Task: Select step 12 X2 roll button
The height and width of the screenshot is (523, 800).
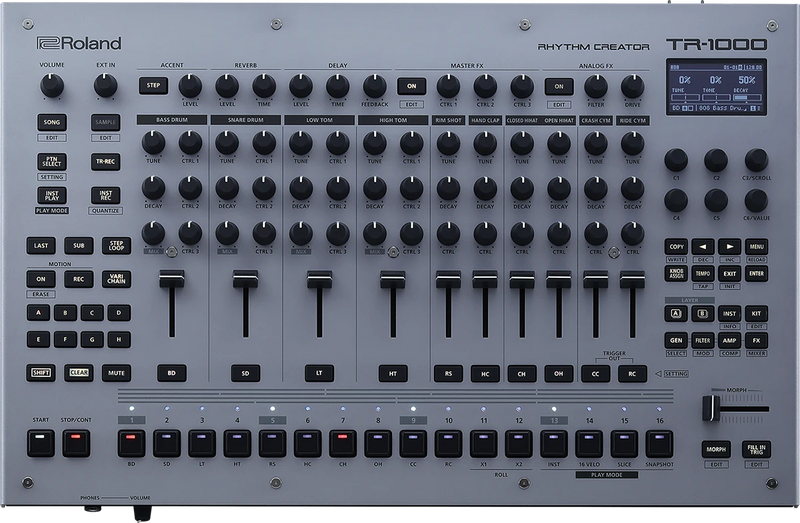Action: (x=519, y=443)
